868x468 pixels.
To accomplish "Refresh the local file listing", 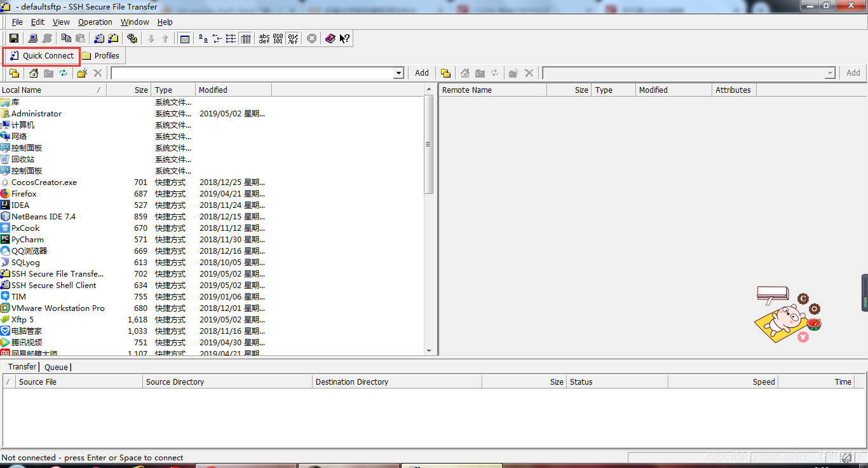I will tap(64, 73).
